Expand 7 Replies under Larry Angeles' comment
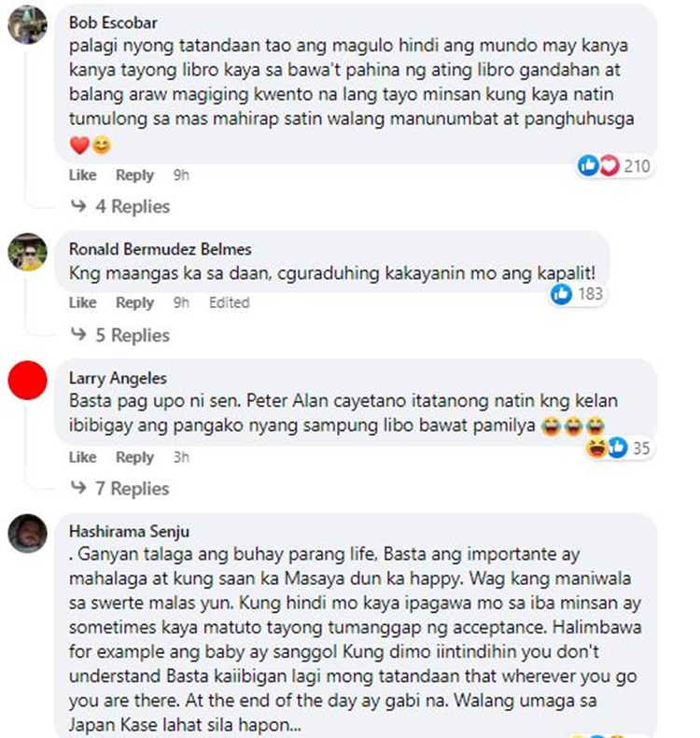 120,489
